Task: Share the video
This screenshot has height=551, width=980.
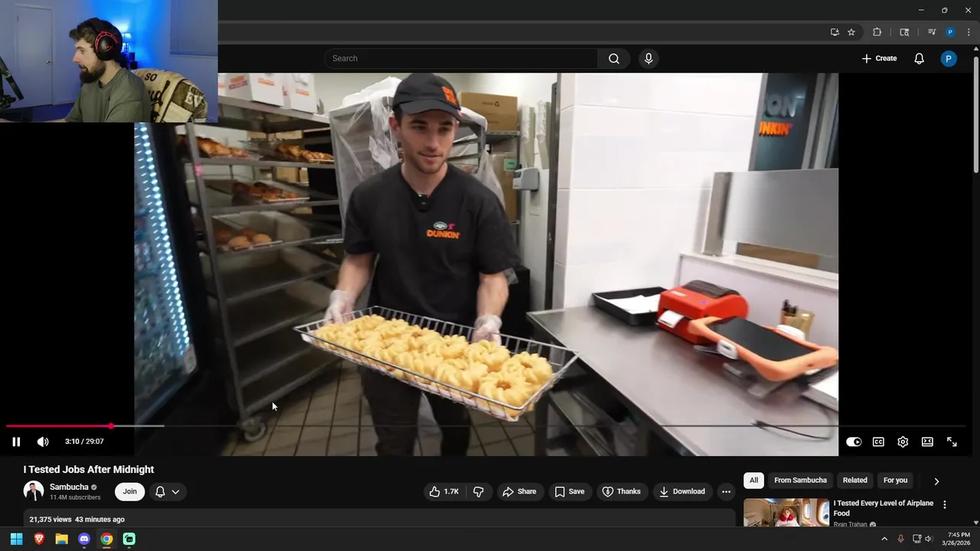Action: click(x=519, y=491)
